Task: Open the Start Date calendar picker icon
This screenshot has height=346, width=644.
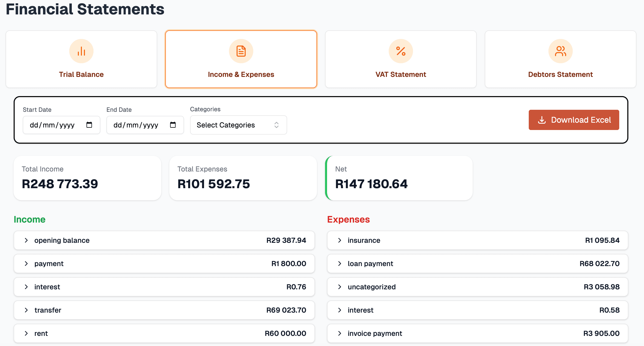Action: [89, 125]
